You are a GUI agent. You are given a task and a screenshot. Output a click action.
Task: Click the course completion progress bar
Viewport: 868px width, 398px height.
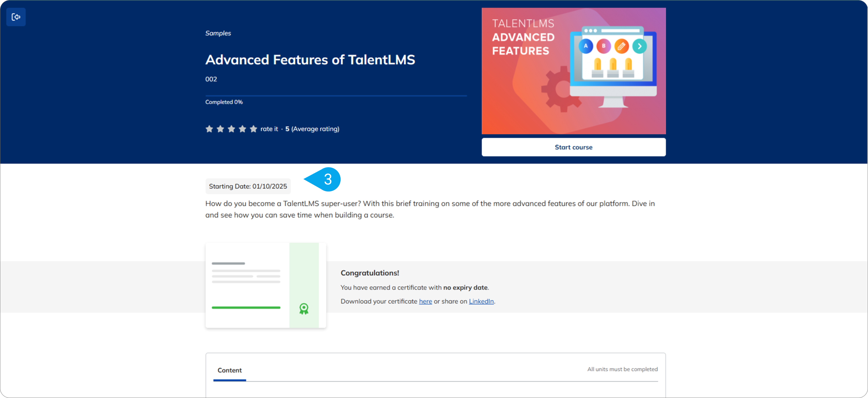336,96
